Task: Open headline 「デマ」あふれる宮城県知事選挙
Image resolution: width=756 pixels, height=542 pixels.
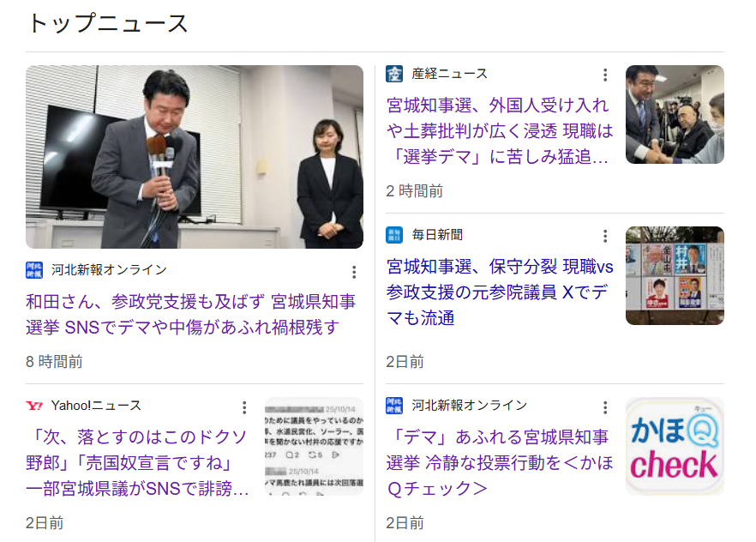Action: pos(500,462)
